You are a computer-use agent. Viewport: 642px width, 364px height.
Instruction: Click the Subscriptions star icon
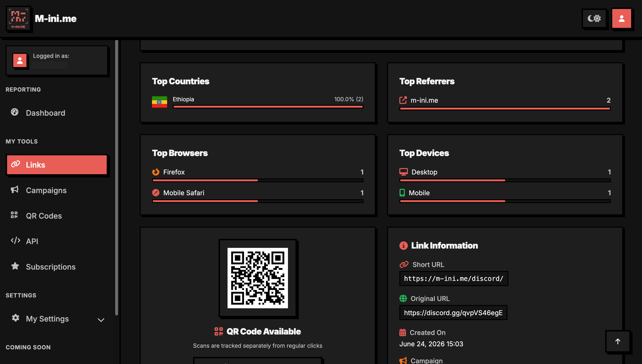point(15,266)
